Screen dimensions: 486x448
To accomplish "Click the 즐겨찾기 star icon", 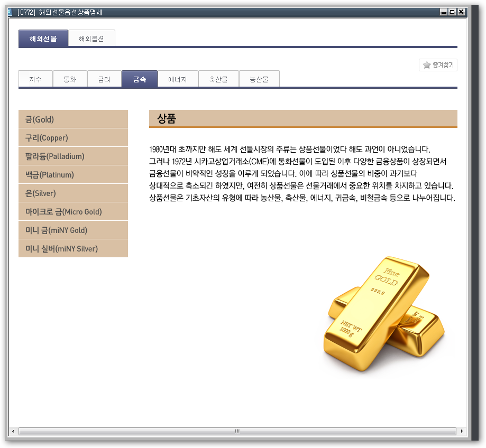I will coord(427,65).
